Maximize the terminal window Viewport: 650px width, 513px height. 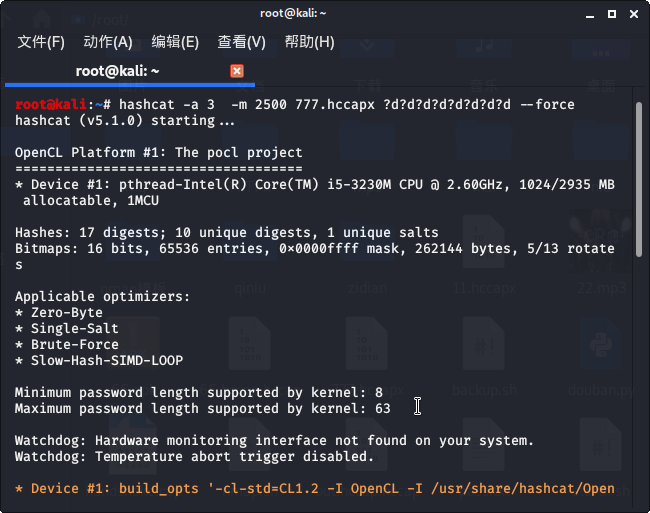[611, 14]
